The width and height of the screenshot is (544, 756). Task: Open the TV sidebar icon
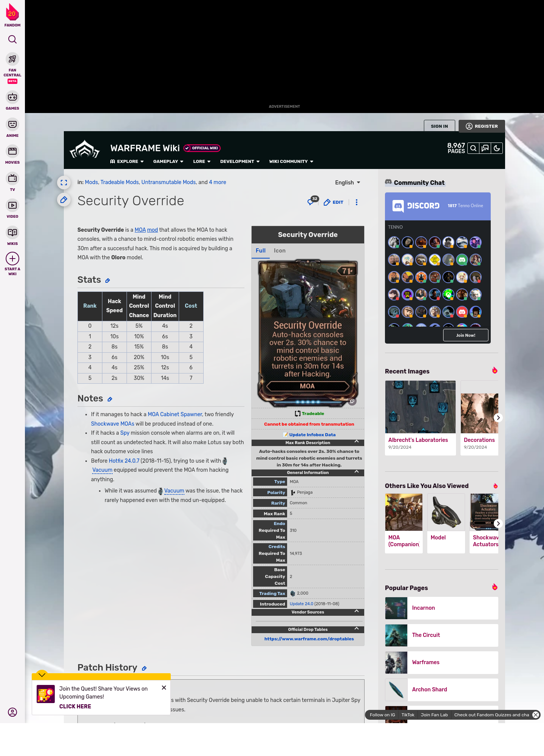[12, 178]
